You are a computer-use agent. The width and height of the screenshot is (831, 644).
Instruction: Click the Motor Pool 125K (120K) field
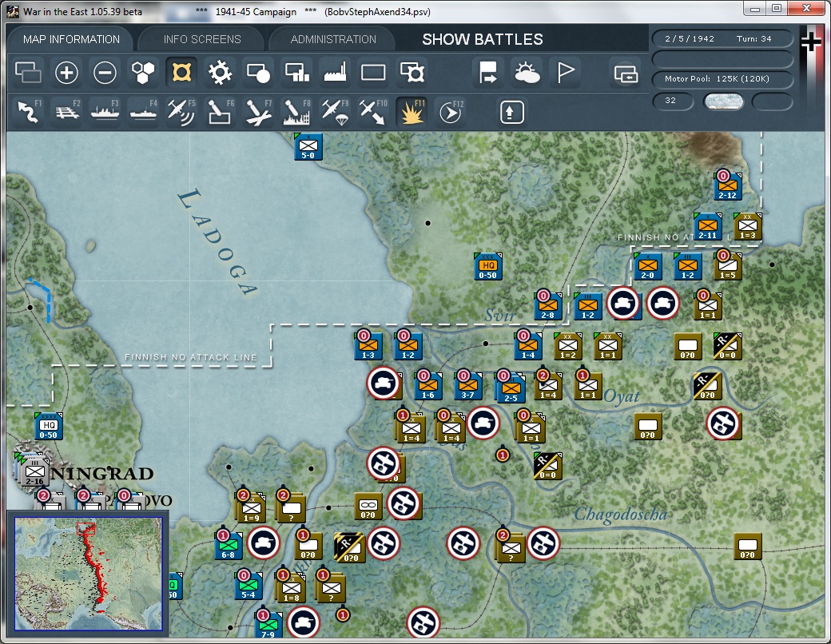[722, 79]
